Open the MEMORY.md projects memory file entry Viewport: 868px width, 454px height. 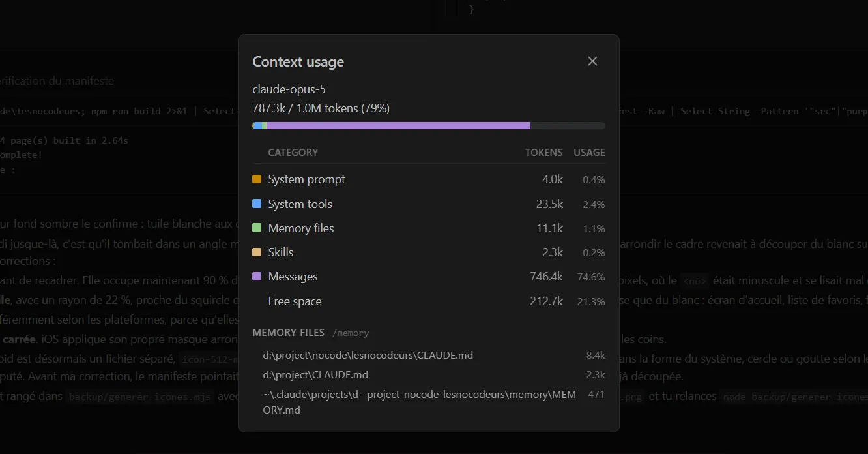click(x=420, y=402)
